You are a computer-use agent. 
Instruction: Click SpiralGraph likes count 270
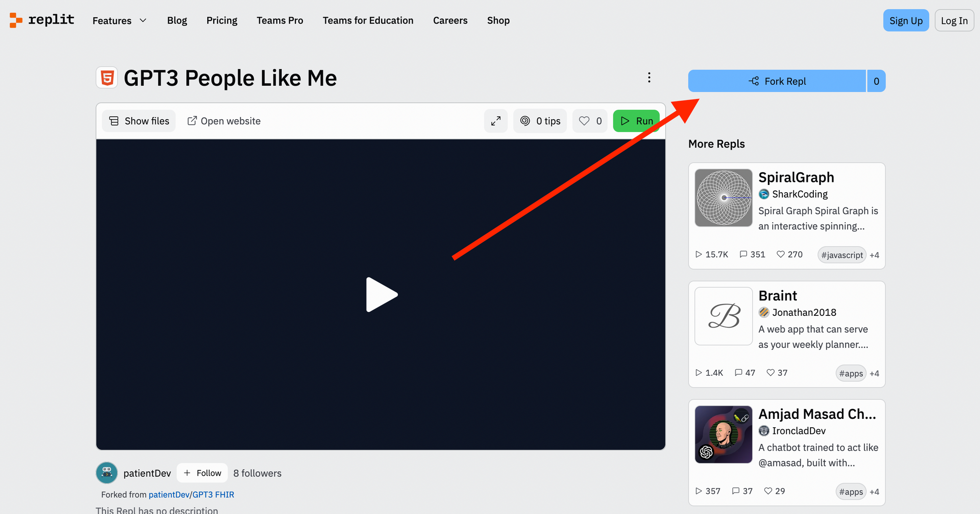tap(789, 255)
